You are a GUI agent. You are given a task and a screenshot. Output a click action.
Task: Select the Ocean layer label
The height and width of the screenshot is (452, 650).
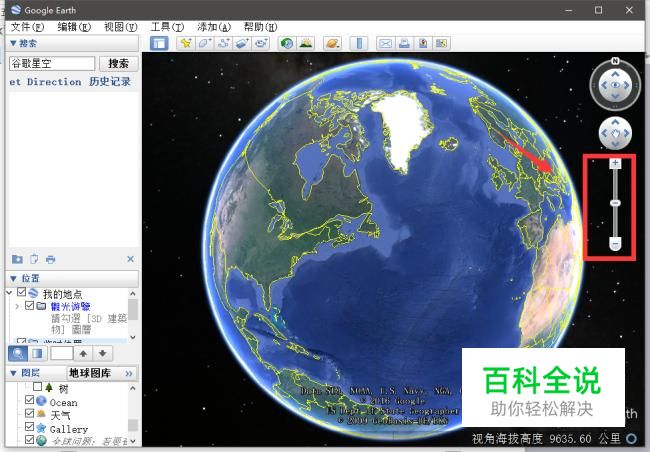[63, 403]
